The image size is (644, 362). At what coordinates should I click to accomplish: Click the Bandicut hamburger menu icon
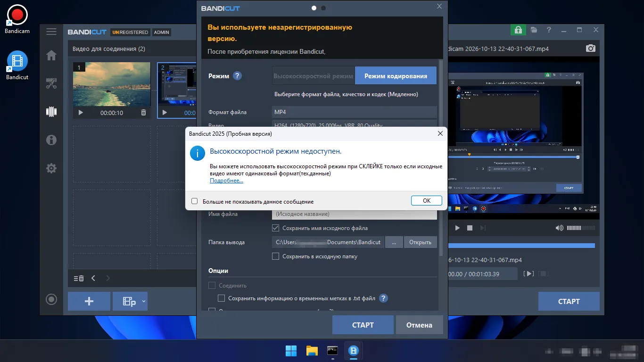[51, 32]
